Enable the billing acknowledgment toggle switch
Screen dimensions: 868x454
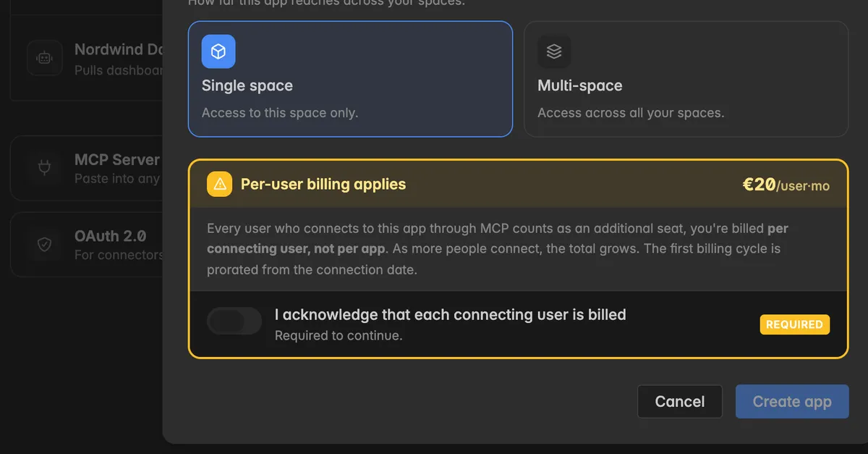[234, 321]
